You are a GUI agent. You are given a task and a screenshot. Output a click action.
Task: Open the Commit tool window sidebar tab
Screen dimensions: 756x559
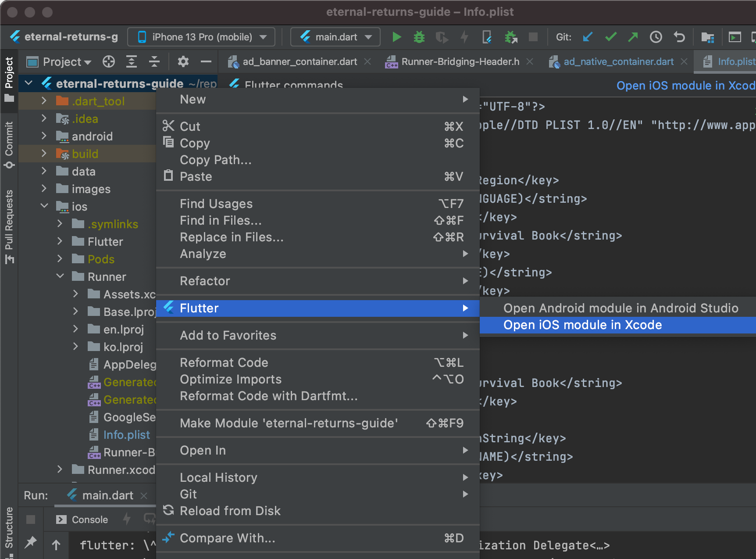(9, 145)
